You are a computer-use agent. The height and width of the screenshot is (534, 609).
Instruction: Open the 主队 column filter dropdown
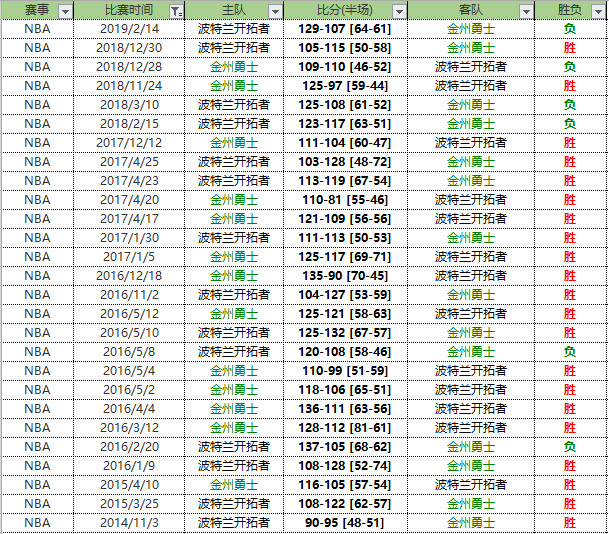click(x=275, y=12)
